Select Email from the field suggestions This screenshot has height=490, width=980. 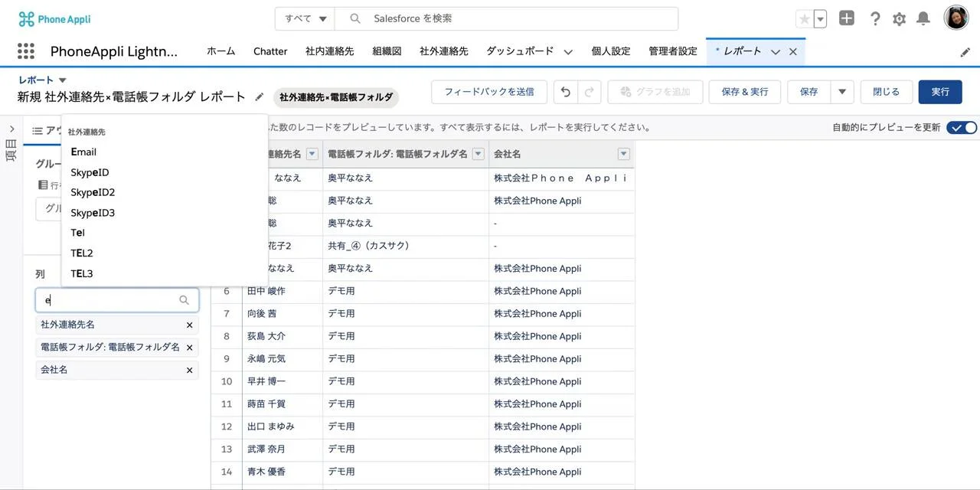[x=165, y=152]
